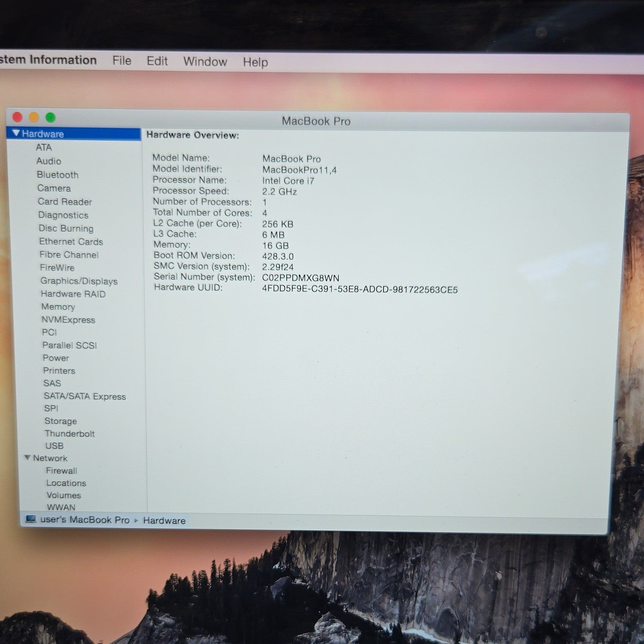The image size is (644, 644).
Task: Open Graphics/Displays information
Action: (79, 281)
